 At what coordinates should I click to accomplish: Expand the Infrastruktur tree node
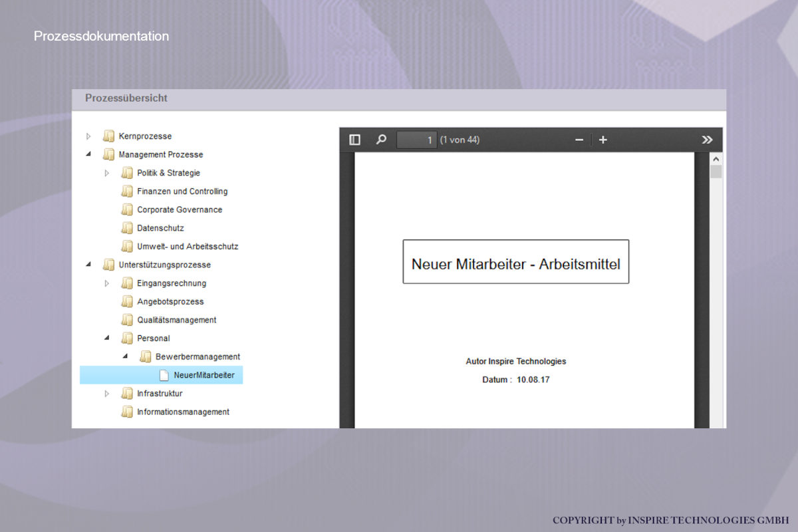108,394
